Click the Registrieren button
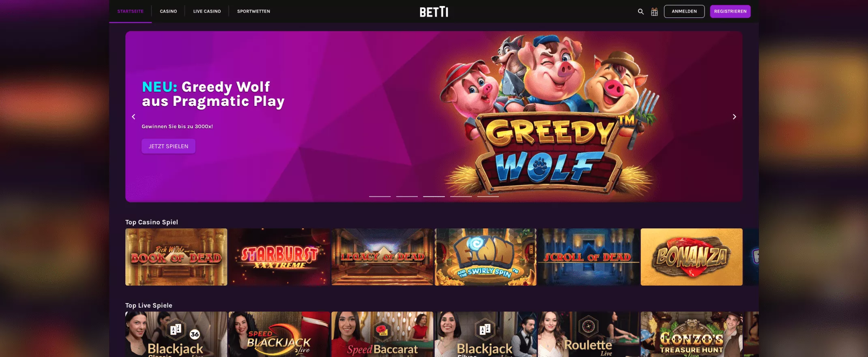The width and height of the screenshot is (868, 357). [730, 11]
